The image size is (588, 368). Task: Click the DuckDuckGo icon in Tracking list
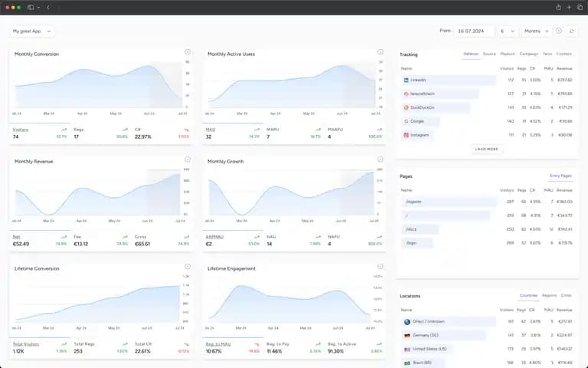click(406, 107)
